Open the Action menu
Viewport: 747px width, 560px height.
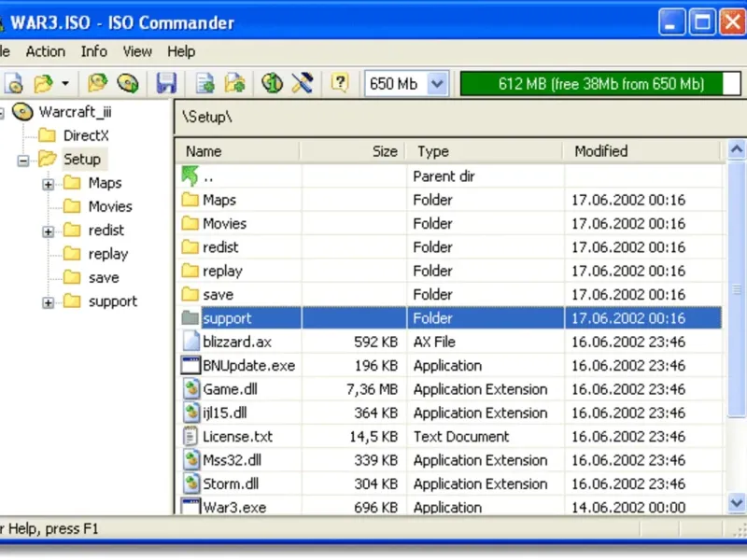coord(45,51)
